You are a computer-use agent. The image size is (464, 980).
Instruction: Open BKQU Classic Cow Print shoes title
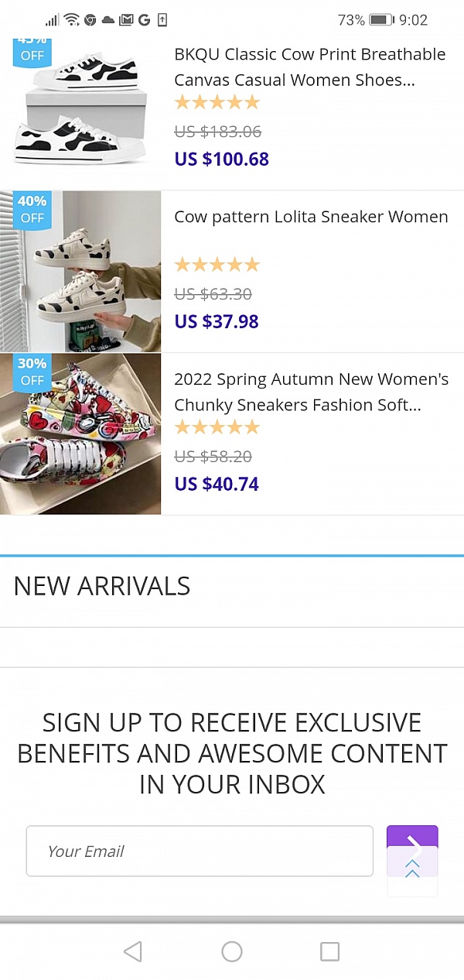309,67
